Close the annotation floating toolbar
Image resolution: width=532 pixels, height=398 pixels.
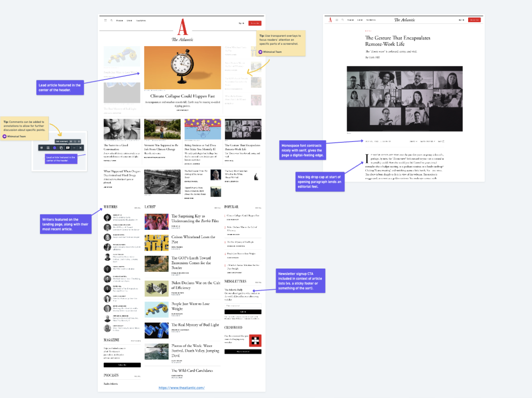coord(80,148)
